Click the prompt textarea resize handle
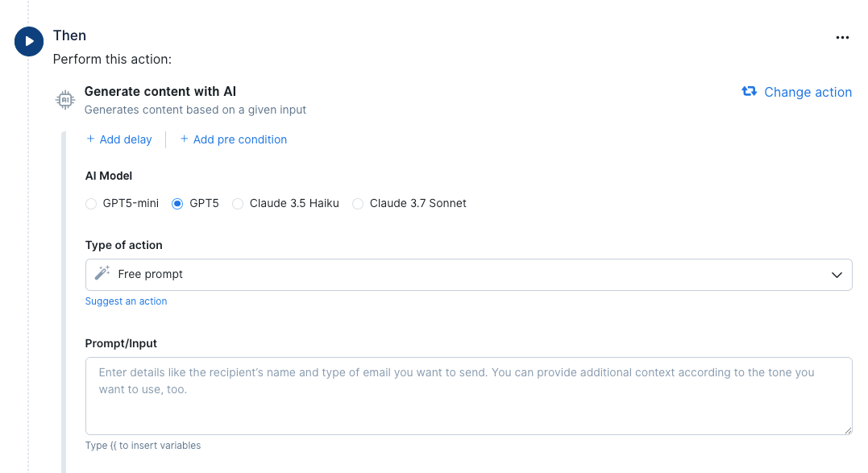Screen dimensions: 868x473 click(848, 430)
